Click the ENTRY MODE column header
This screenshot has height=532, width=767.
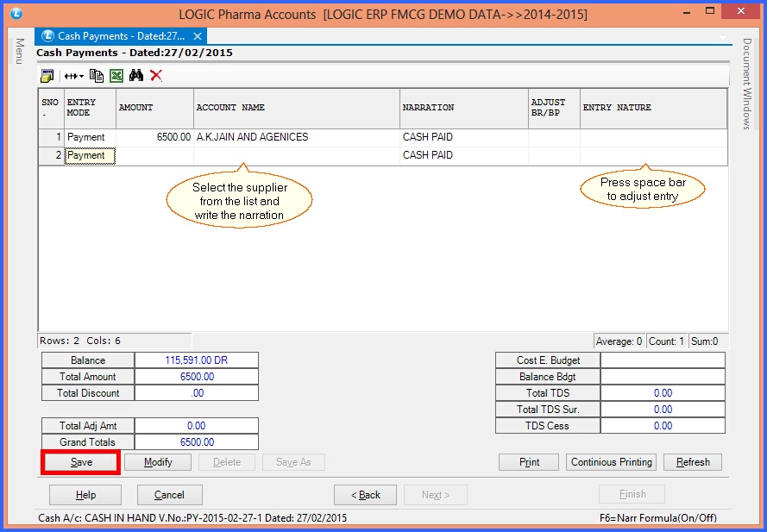90,108
